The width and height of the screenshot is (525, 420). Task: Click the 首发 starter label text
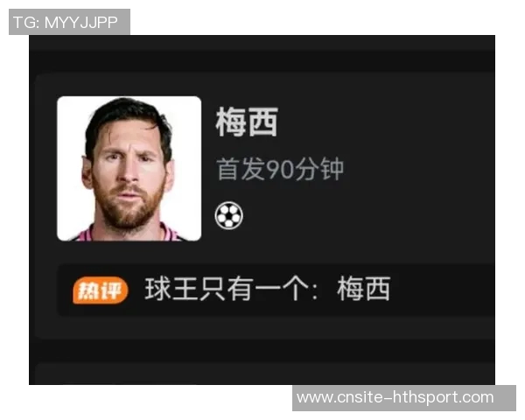point(241,169)
